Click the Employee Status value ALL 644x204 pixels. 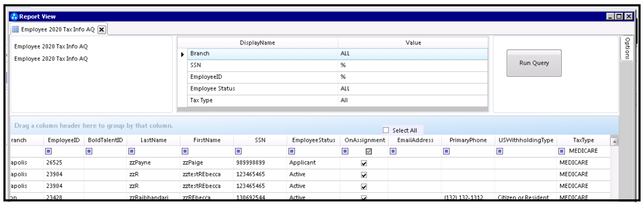tap(345, 89)
